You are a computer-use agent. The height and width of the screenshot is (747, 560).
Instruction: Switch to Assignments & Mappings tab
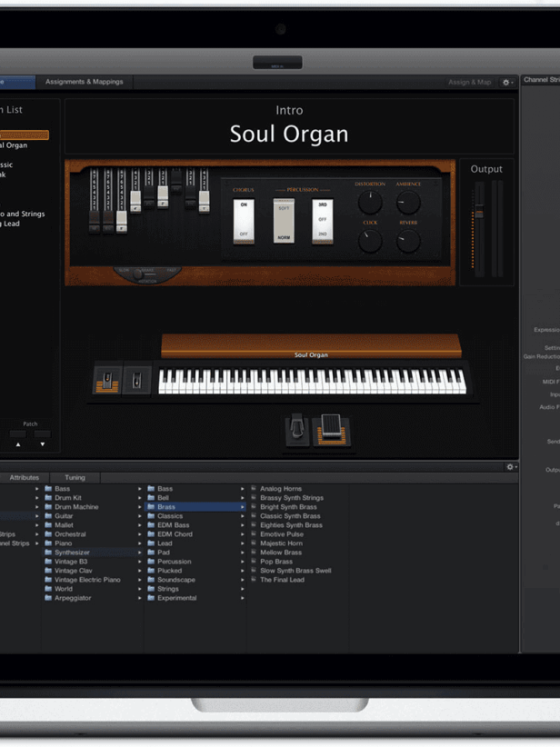pos(85,82)
